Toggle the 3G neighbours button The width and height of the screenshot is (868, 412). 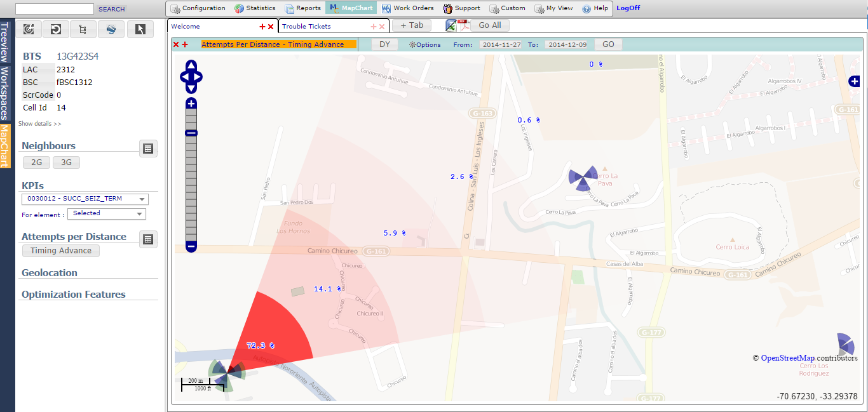click(x=66, y=163)
